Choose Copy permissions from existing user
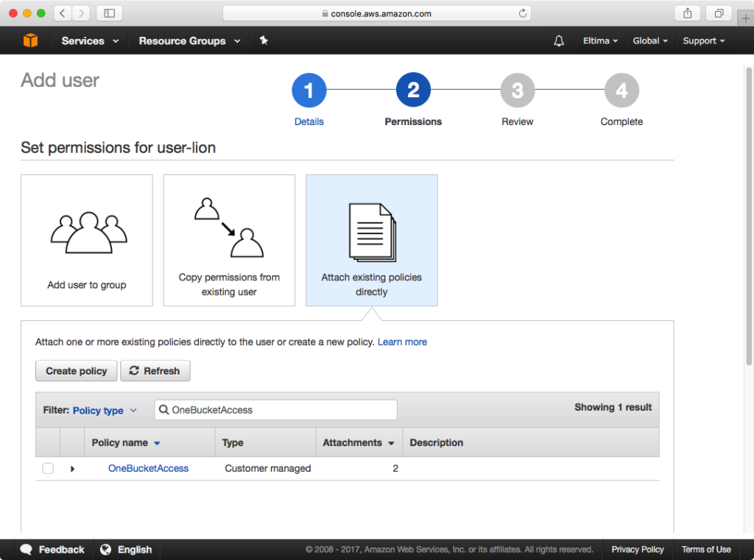754x560 pixels. tap(229, 240)
